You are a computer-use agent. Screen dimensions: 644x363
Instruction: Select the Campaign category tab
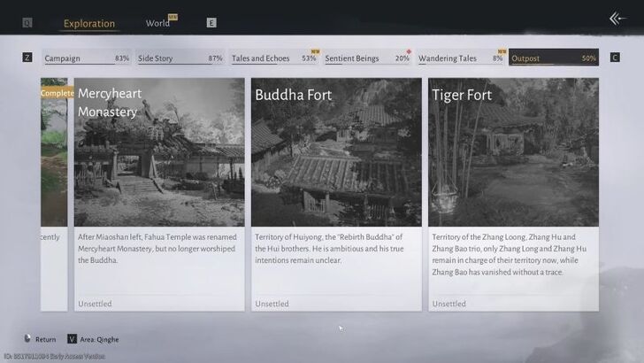(x=87, y=58)
